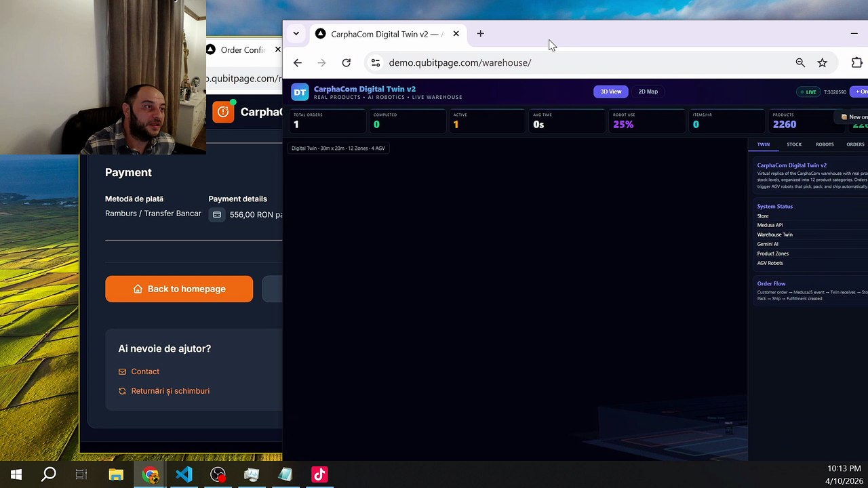Open the ROBOTS tab
The height and width of the screenshot is (488, 868).
click(825, 144)
